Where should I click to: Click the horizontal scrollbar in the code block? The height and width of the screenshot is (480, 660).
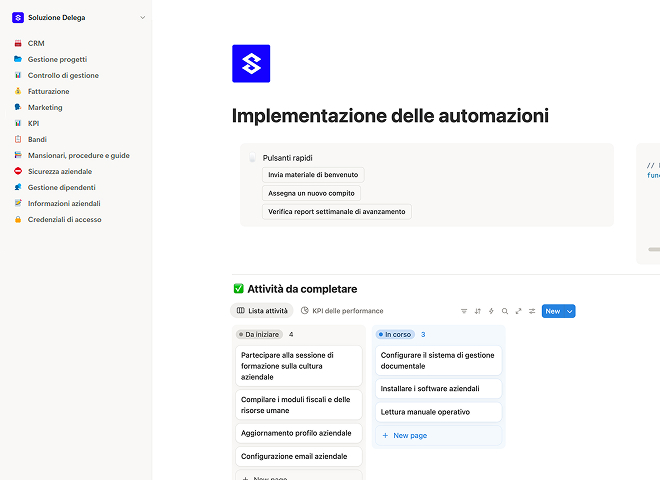654,250
